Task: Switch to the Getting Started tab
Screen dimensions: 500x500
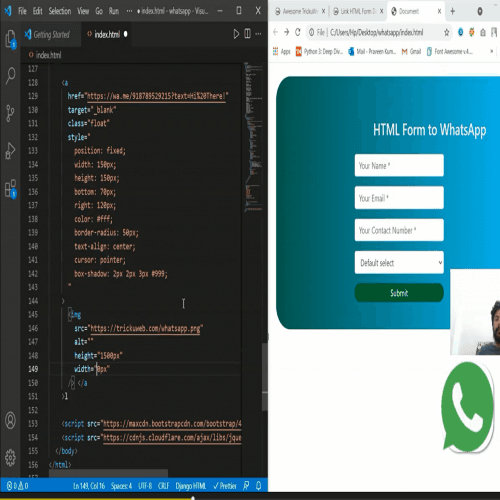Action: pyautogui.click(x=51, y=34)
